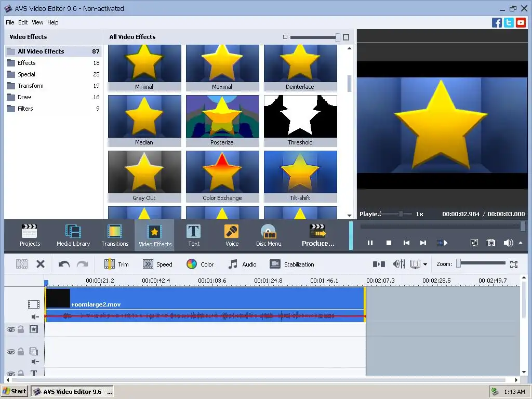Go to previous frame in preview
The image size is (532, 399).
tap(406, 243)
